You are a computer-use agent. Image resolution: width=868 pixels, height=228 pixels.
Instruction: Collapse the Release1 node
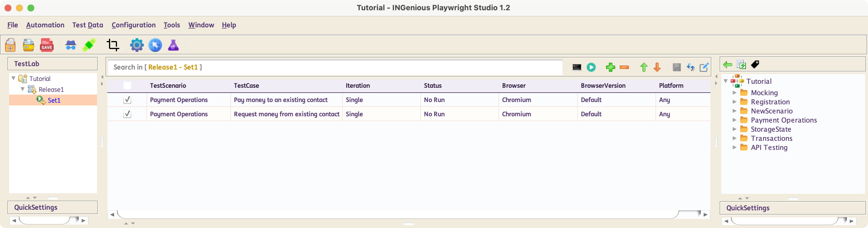[23, 89]
